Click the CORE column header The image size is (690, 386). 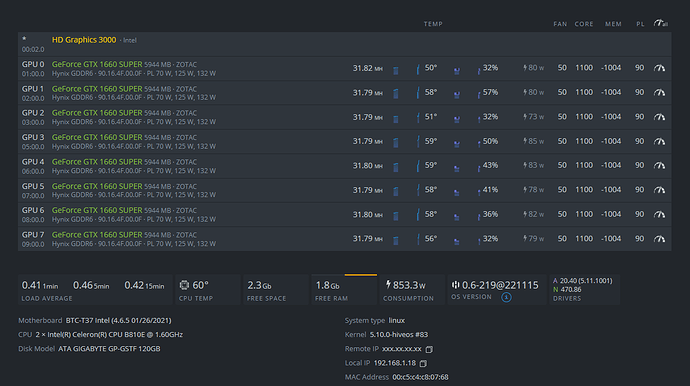tap(584, 24)
